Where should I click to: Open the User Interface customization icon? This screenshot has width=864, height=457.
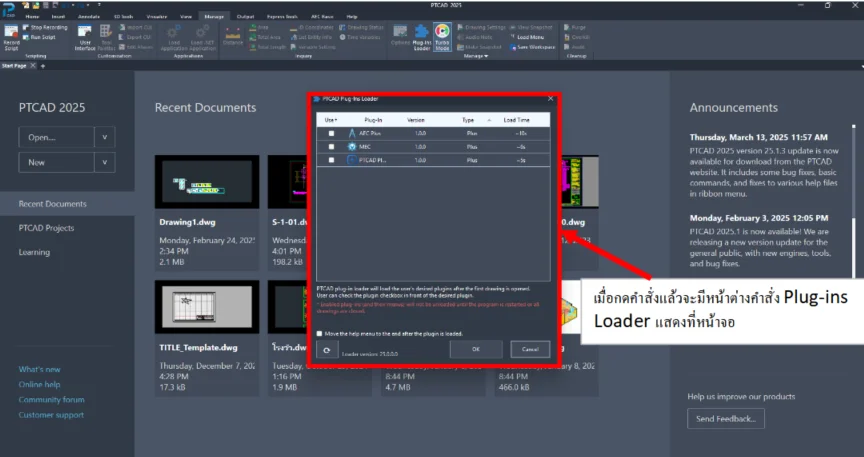pyautogui.click(x=85, y=37)
